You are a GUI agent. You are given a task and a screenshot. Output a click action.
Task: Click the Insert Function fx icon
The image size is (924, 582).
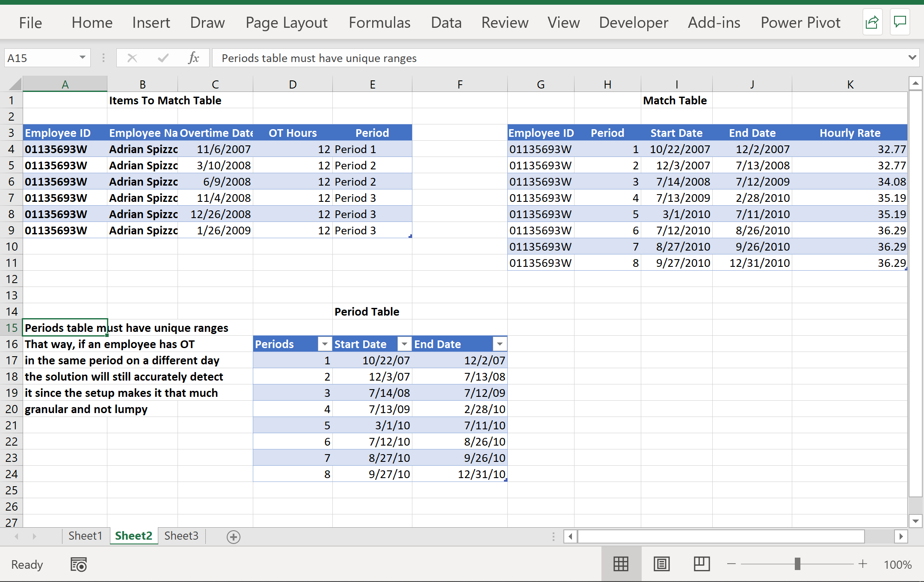193,58
